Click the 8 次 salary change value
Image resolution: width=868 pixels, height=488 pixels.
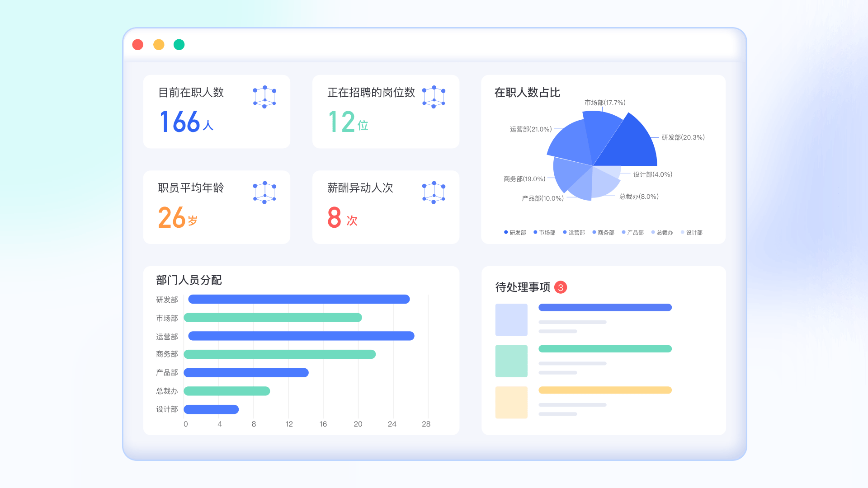point(343,217)
